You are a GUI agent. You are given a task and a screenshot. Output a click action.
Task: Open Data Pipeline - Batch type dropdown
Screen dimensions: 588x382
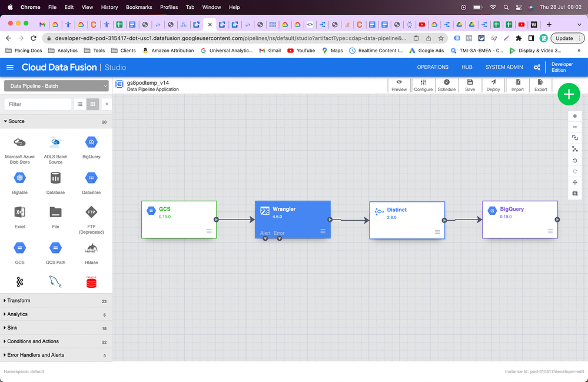click(57, 86)
